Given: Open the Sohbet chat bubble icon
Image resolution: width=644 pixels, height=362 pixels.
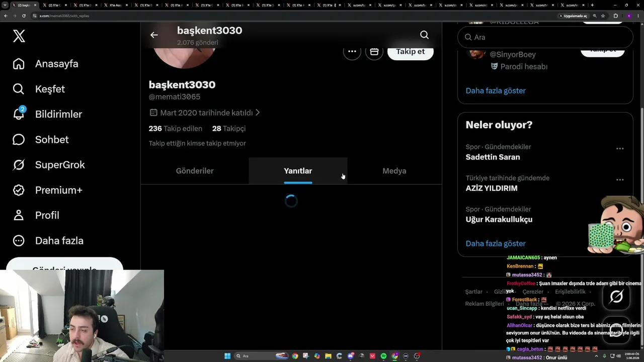Looking at the screenshot, I should click(x=19, y=139).
